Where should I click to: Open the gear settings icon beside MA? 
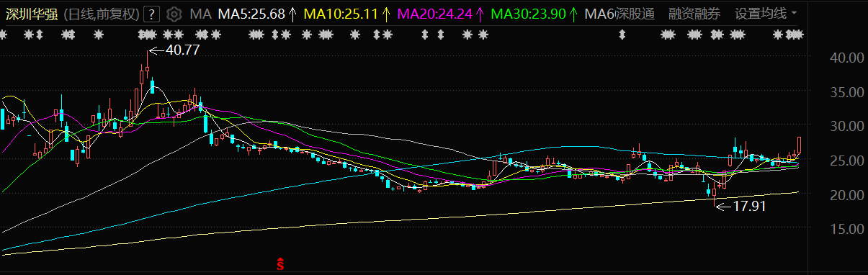[174, 14]
